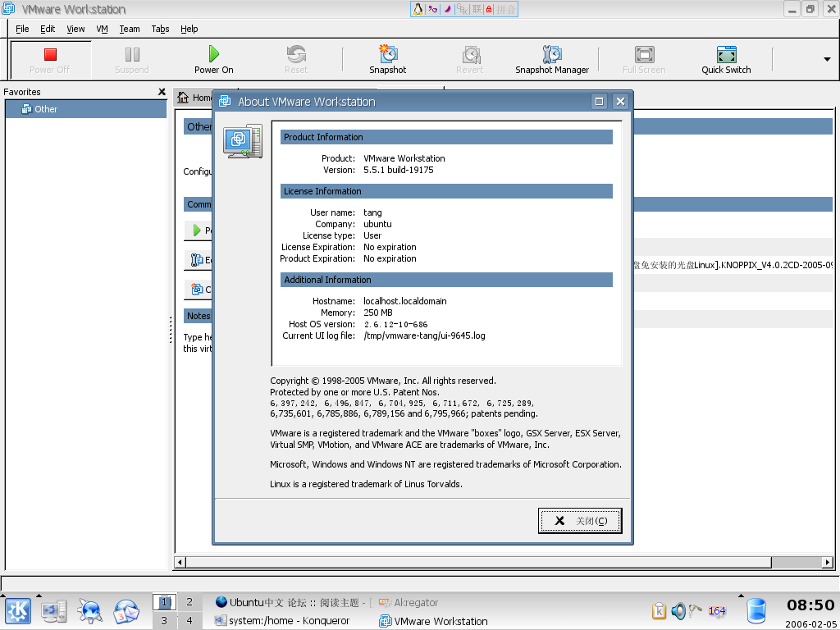Launch Konqueror from the panel globe icon
The height and width of the screenshot is (630, 840).
click(89, 611)
